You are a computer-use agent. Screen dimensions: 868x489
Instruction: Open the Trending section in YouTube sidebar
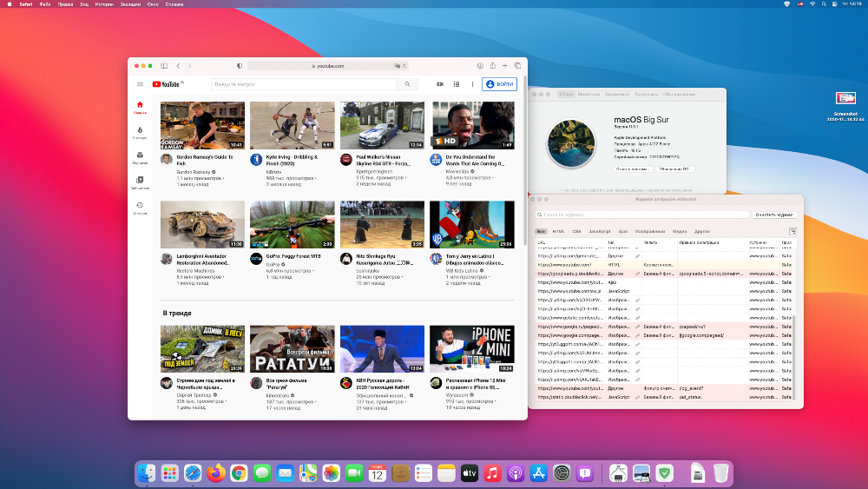pyautogui.click(x=140, y=132)
